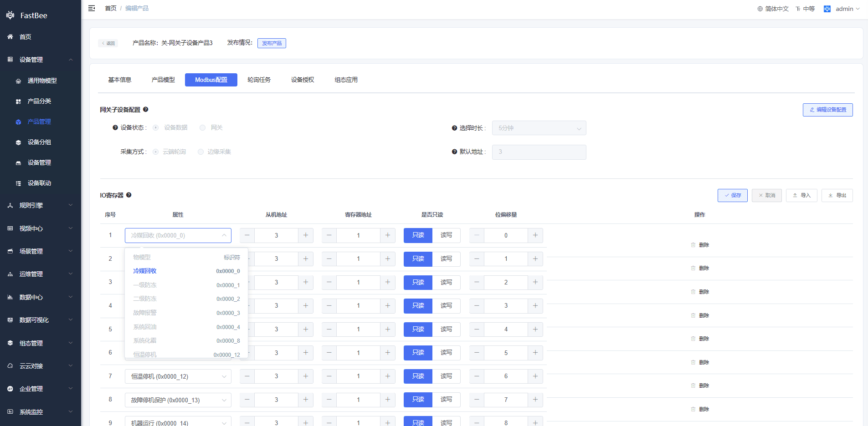
Task: Increase row 3 位偏移量 with plus
Action: (x=535, y=282)
